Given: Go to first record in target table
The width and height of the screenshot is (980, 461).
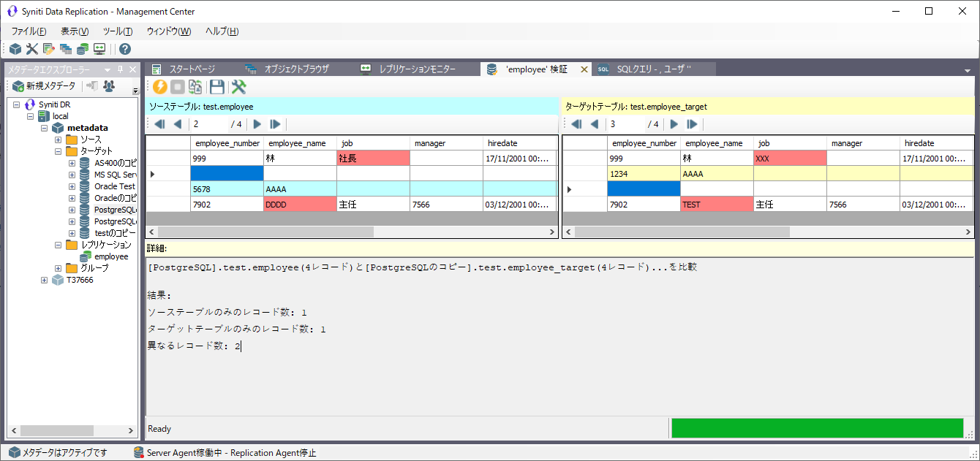Looking at the screenshot, I should pyautogui.click(x=577, y=124).
